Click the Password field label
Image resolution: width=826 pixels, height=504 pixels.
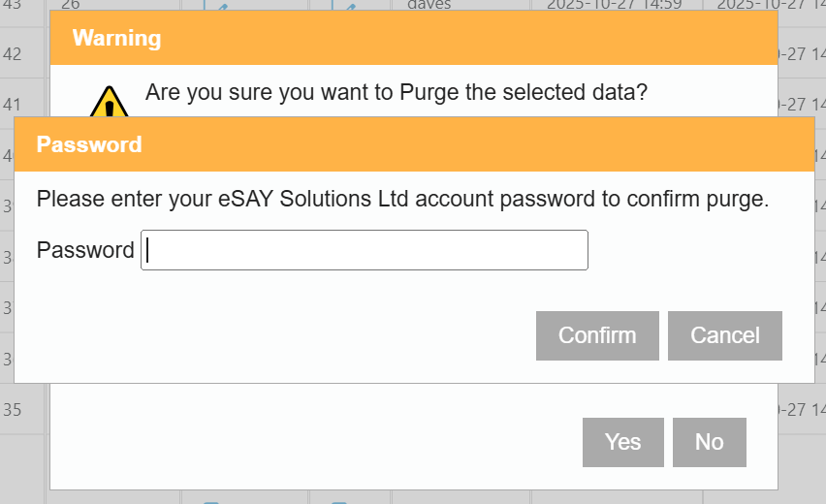pos(85,250)
